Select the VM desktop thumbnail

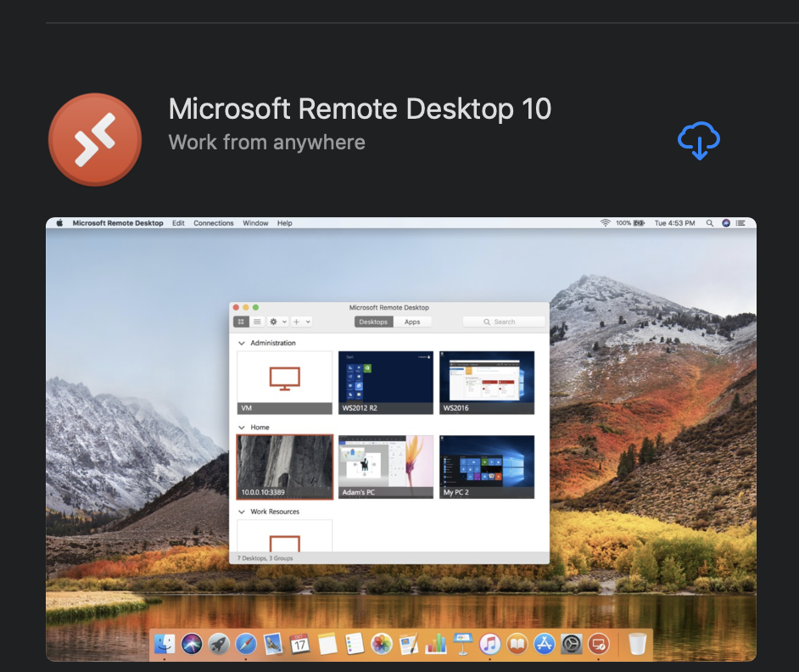pyautogui.click(x=285, y=383)
